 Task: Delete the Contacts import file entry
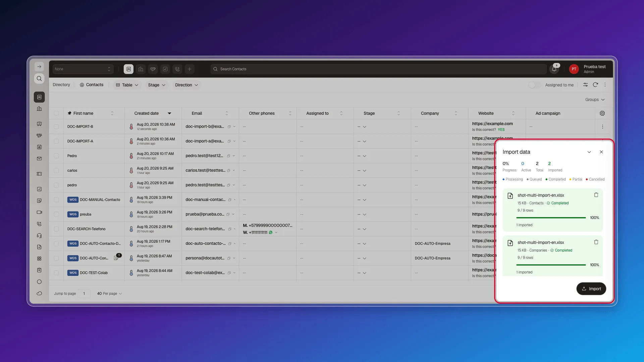596,195
